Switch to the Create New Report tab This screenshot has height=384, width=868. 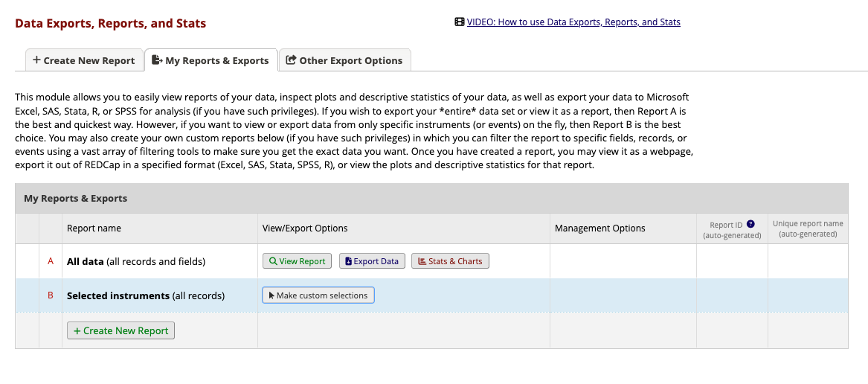[84, 60]
